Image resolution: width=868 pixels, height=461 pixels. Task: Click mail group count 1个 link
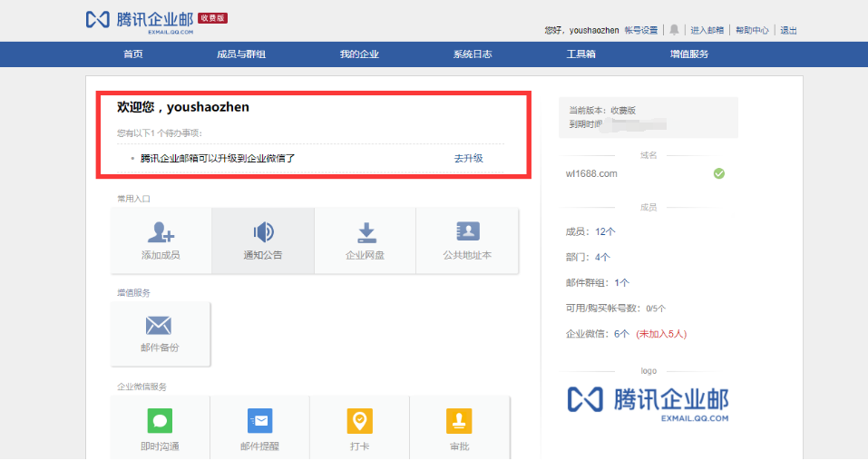click(621, 282)
